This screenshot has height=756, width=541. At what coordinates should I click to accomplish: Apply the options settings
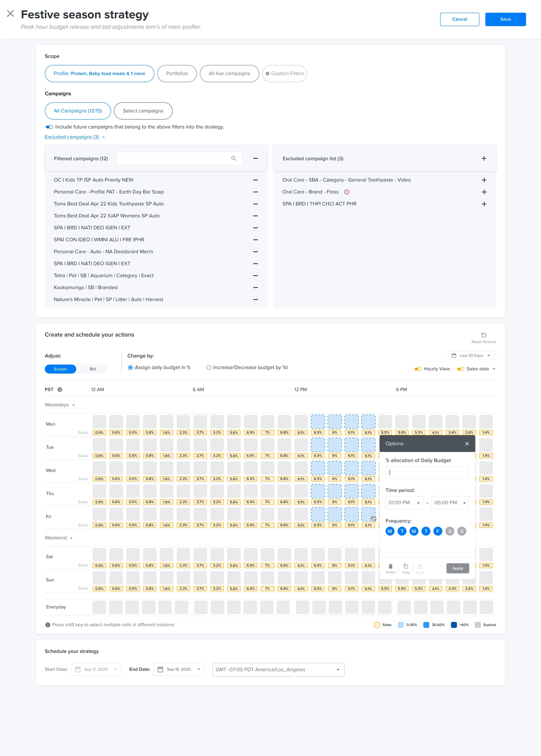(x=458, y=568)
